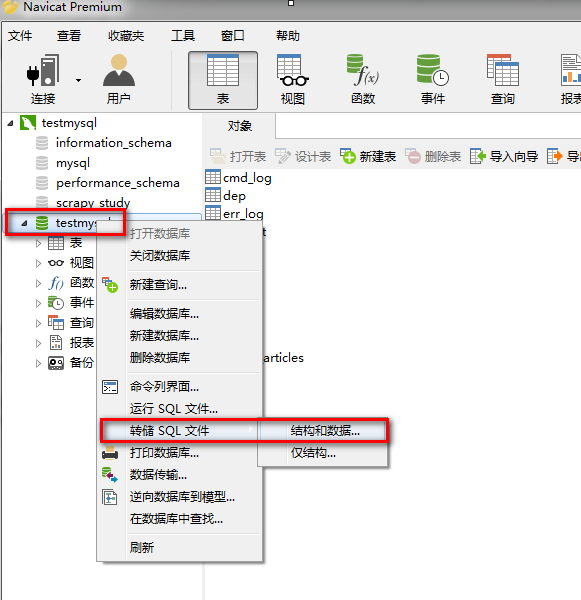The height and width of the screenshot is (600, 581).
Task: Choose 结构和数据... in the submenu
Action: [x=323, y=431]
